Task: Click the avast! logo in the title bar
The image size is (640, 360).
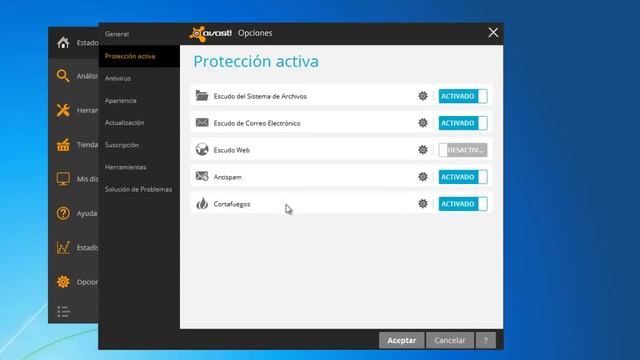Action: 210,33
